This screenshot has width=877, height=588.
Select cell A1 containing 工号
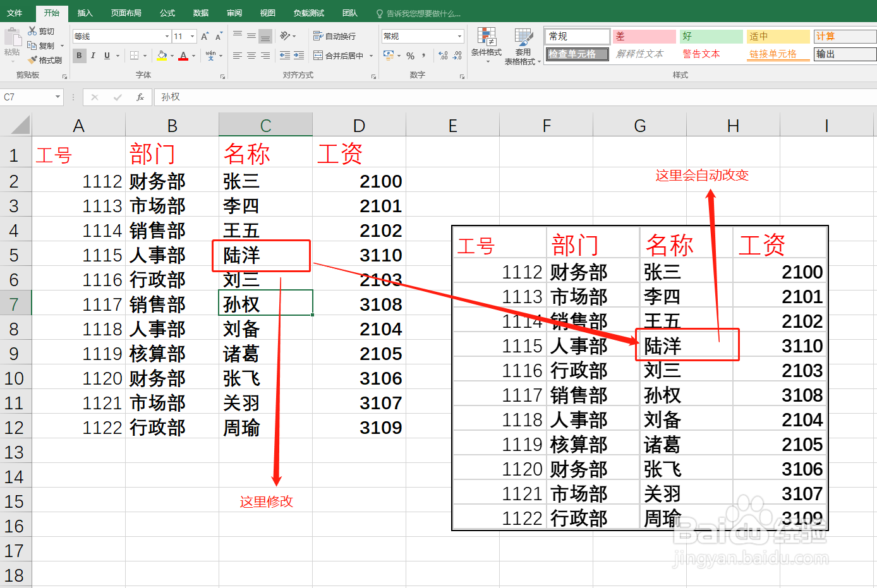click(78, 153)
